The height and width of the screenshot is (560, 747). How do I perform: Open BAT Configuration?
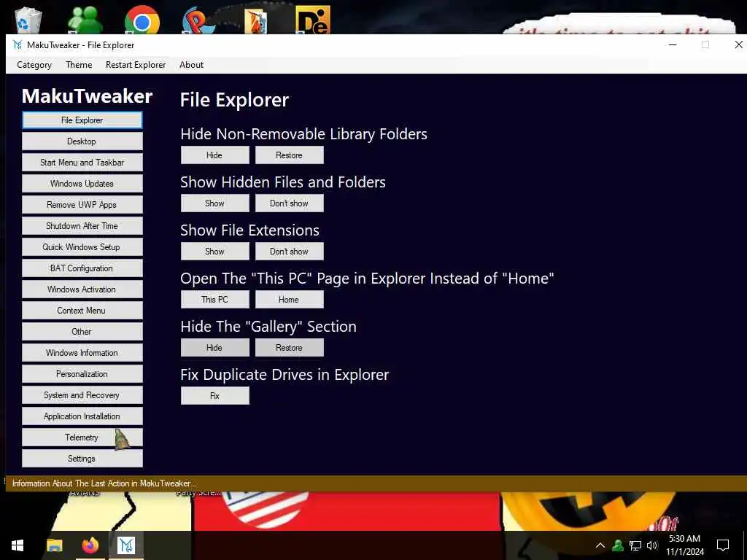pos(82,268)
